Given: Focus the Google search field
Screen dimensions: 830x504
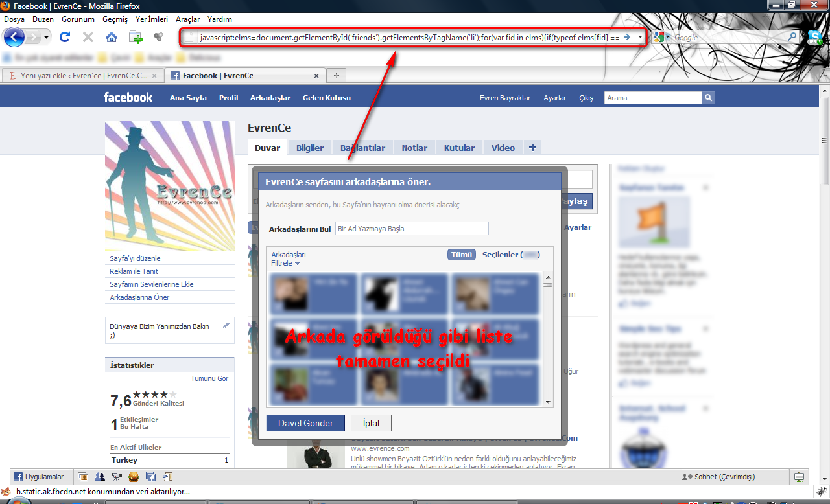Looking at the screenshot, I should click(x=729, y=38).
